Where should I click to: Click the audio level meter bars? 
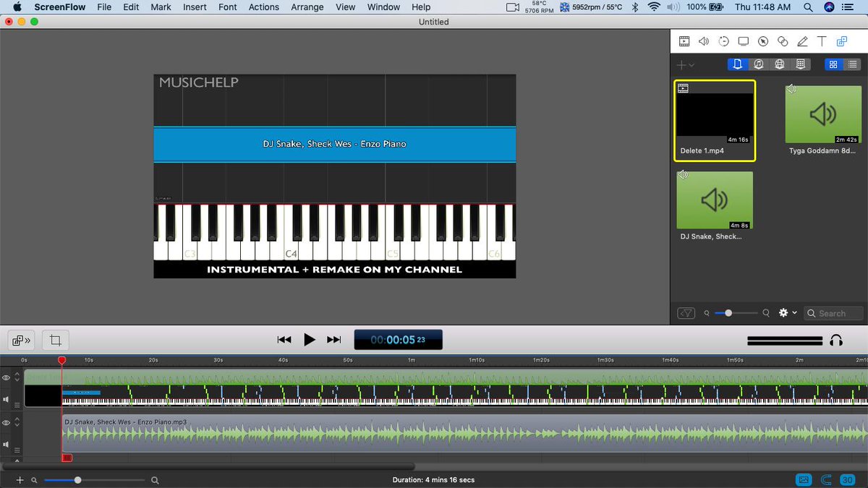tap(785, 340)
